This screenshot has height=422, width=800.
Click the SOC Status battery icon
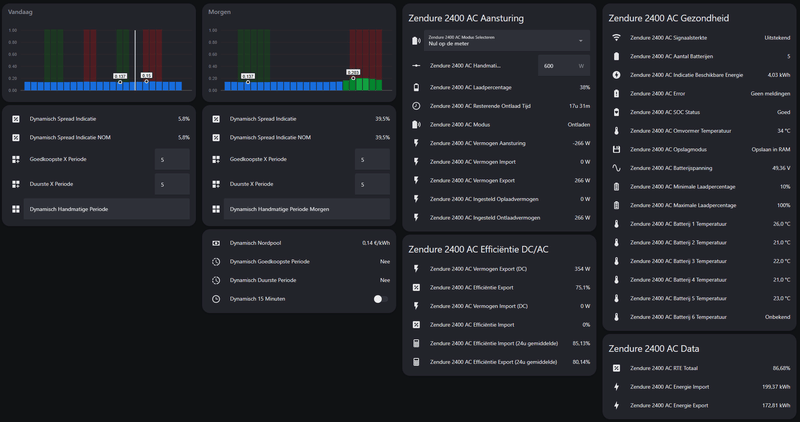pos(616,112)
